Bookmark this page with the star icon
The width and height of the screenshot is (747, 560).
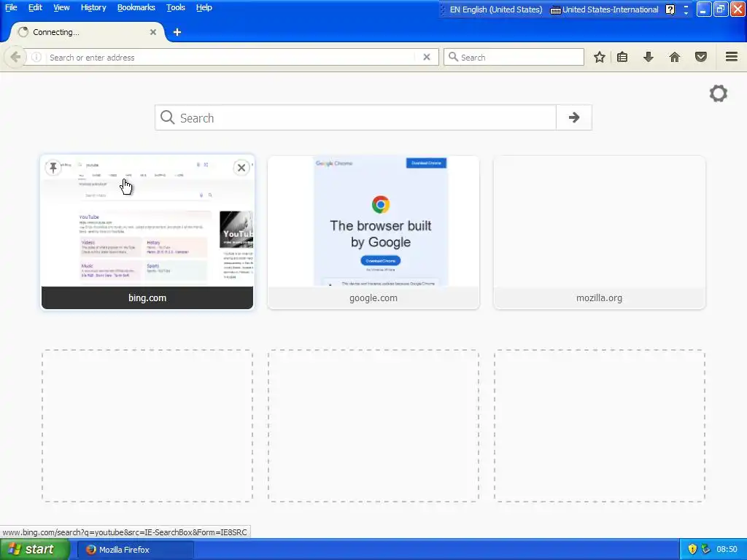click(600, 57)
